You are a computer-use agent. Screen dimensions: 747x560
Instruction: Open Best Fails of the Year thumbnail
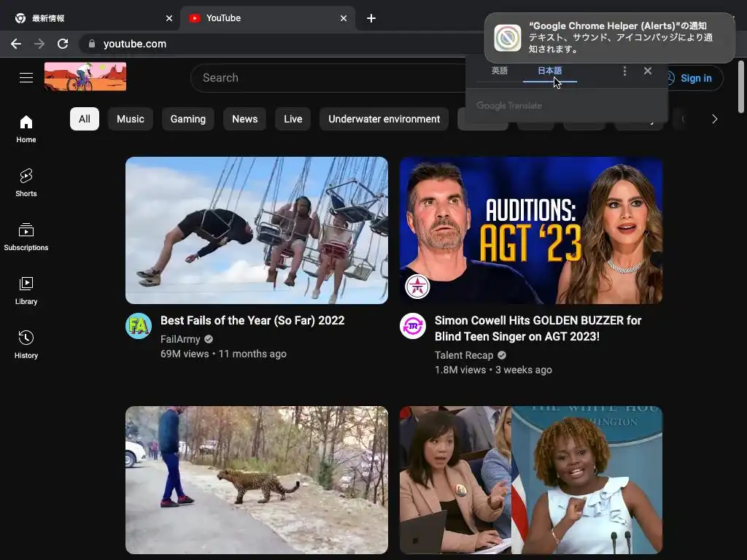tap(257, 230)
